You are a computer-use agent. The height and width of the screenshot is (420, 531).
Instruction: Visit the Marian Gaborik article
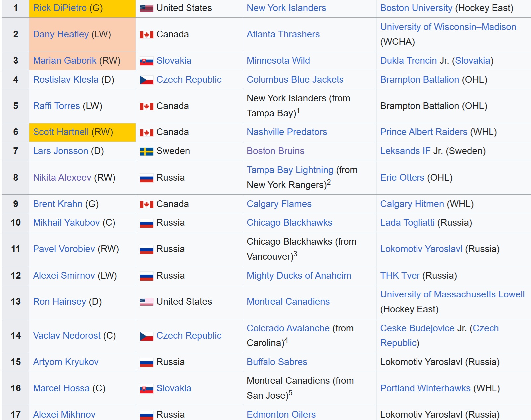(x=65, y=61)
